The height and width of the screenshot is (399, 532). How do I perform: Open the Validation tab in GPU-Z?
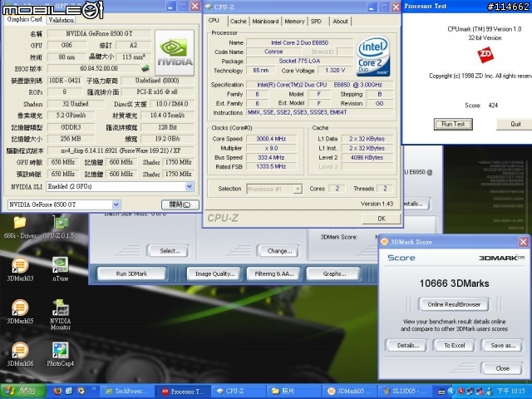point(61,20)
